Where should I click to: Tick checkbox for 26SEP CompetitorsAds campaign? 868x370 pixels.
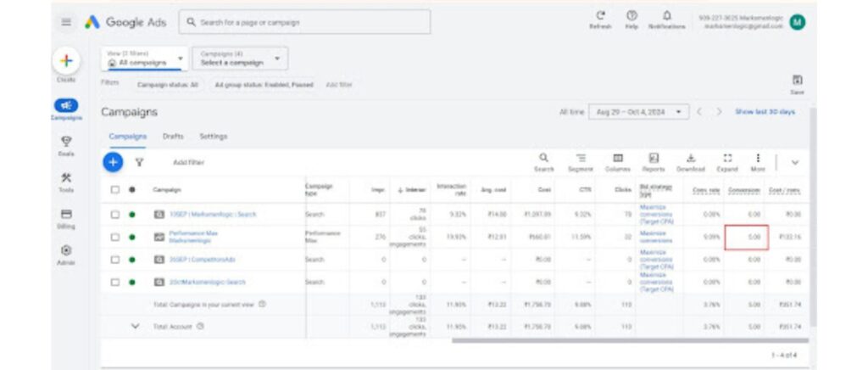point(114,259)
